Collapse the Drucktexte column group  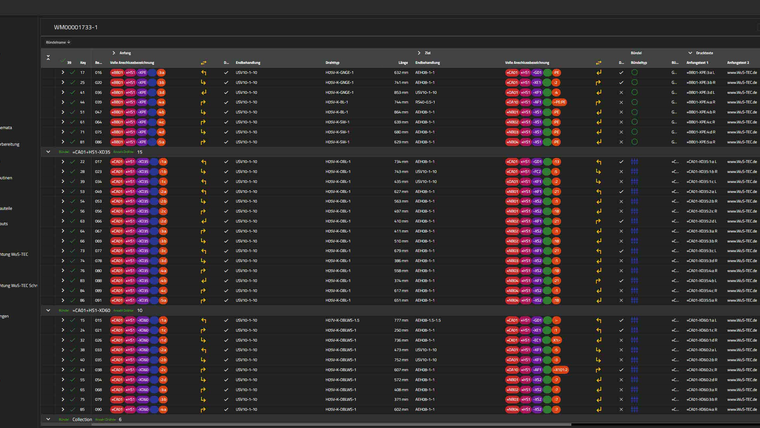690,52
